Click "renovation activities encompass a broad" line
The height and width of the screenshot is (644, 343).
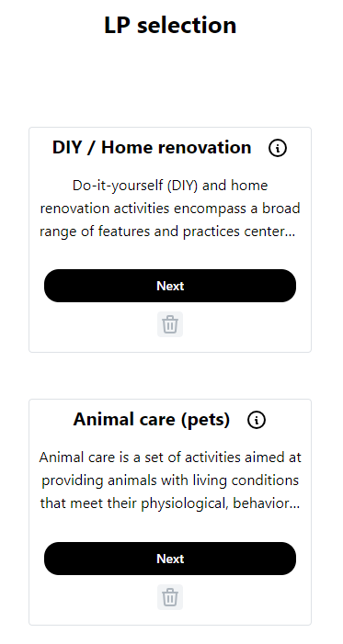[170, 209]
